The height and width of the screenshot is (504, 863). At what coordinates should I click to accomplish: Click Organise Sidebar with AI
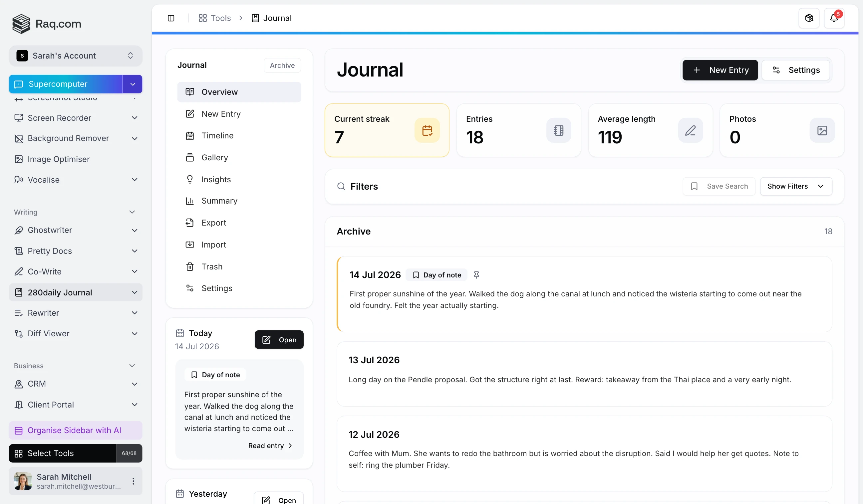(x=75, y=430)
